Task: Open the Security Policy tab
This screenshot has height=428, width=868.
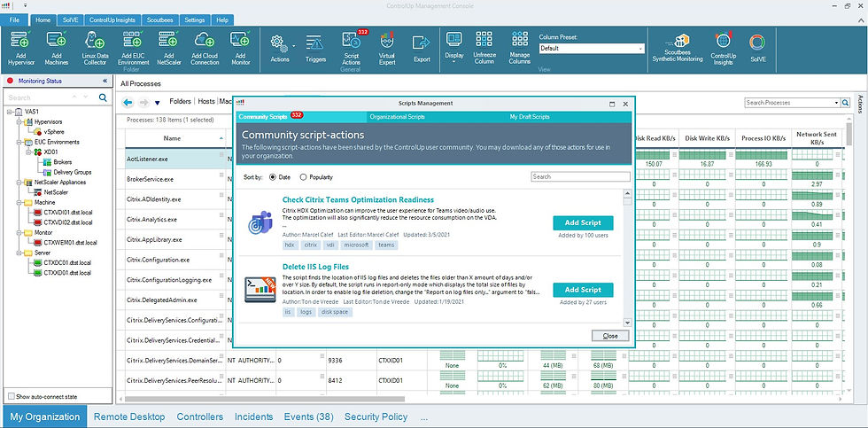Action: coord(376,417)
